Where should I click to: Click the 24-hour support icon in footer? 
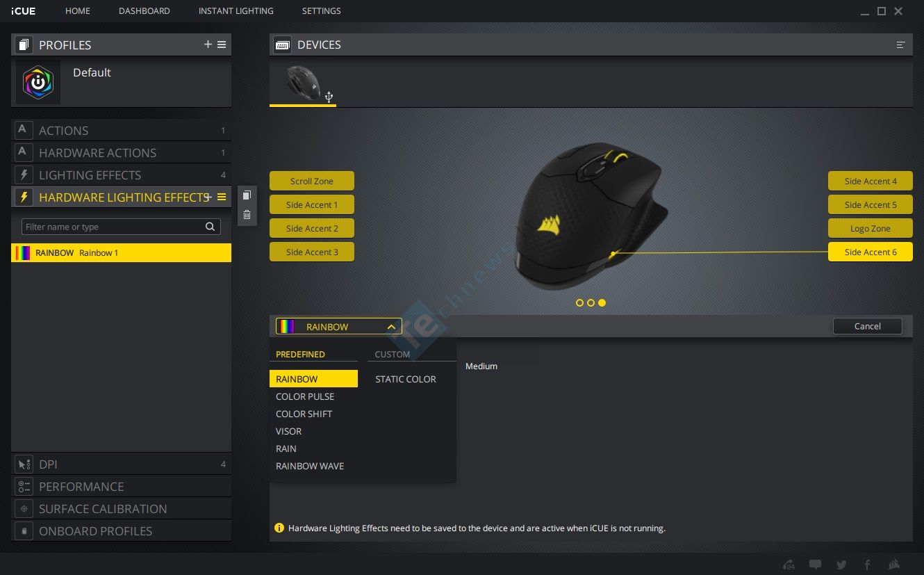[x=789, y=565]
